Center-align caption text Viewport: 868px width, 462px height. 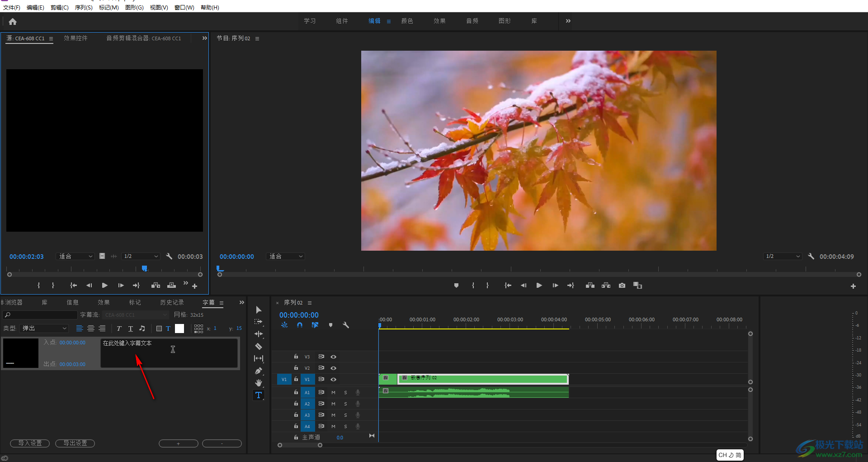pos(91,329)
